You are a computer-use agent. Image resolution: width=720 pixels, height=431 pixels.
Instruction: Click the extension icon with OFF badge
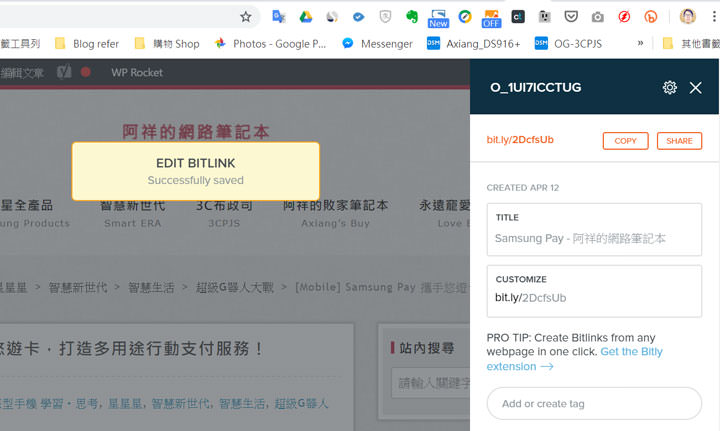(x=491, y=18)
